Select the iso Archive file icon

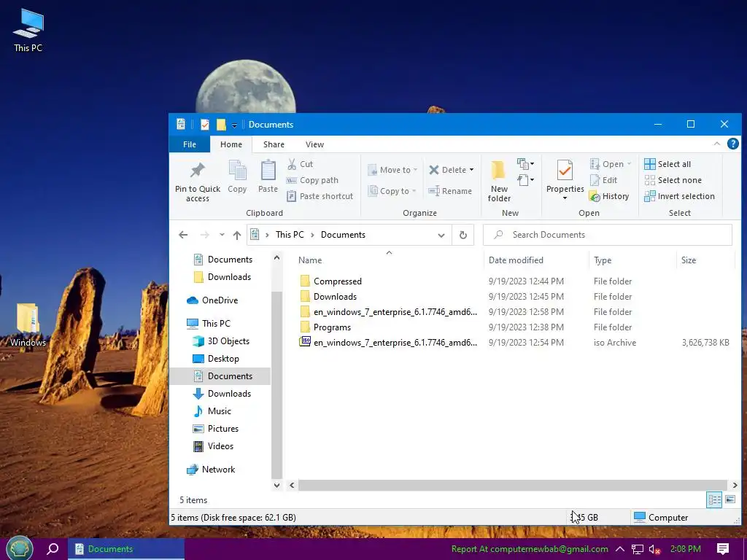point(305,342)
